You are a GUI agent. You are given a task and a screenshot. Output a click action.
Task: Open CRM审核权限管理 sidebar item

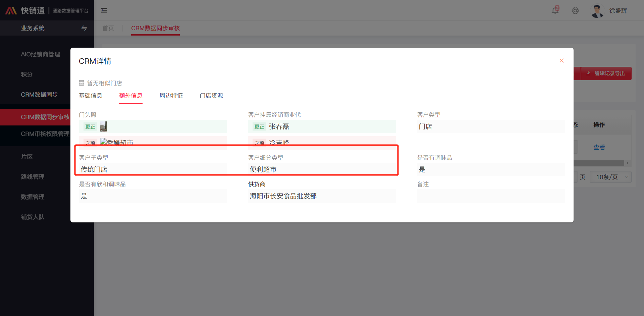click(x=45, y=134)
